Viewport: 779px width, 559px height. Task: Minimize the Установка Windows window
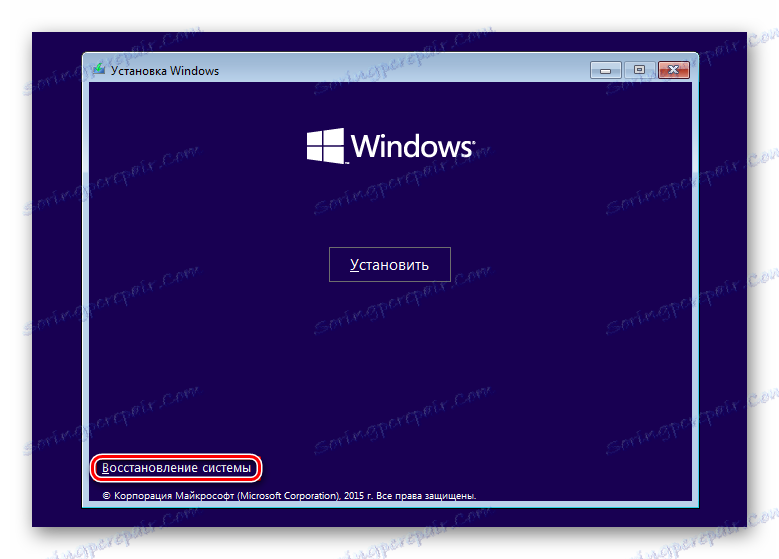605,70
